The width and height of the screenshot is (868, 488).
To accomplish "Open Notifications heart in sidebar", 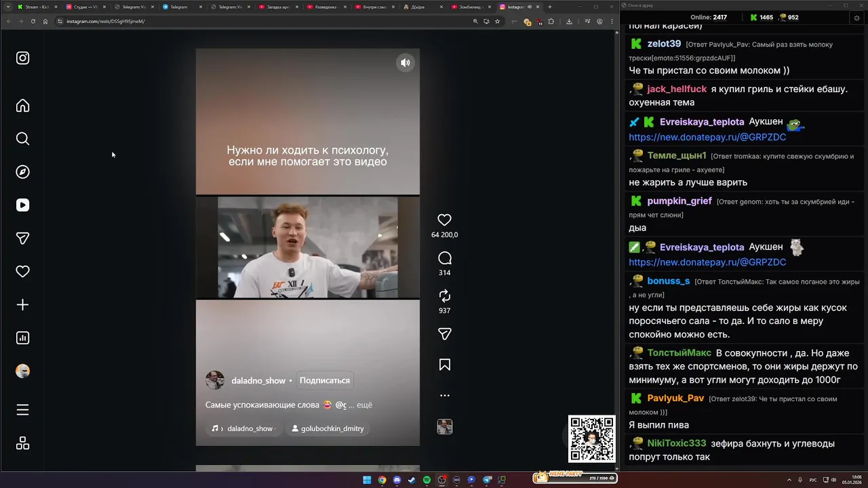I will [x=22, y=271].
